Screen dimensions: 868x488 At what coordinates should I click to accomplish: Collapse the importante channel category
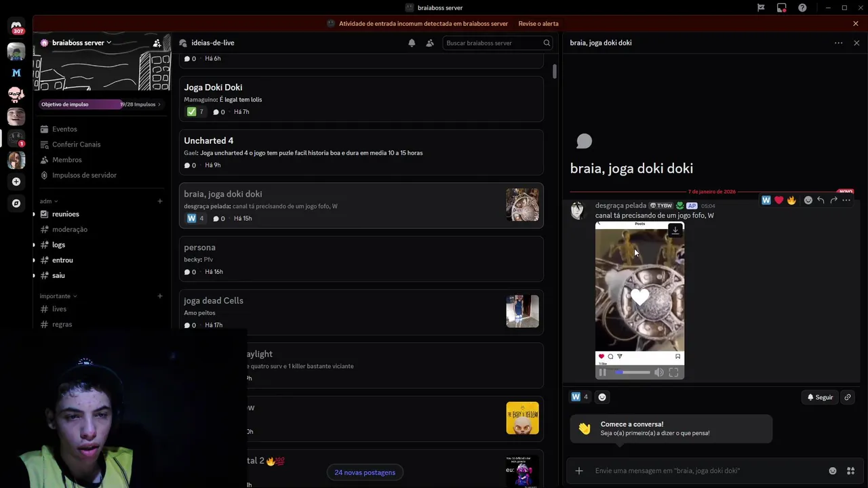tap(58, 296)
